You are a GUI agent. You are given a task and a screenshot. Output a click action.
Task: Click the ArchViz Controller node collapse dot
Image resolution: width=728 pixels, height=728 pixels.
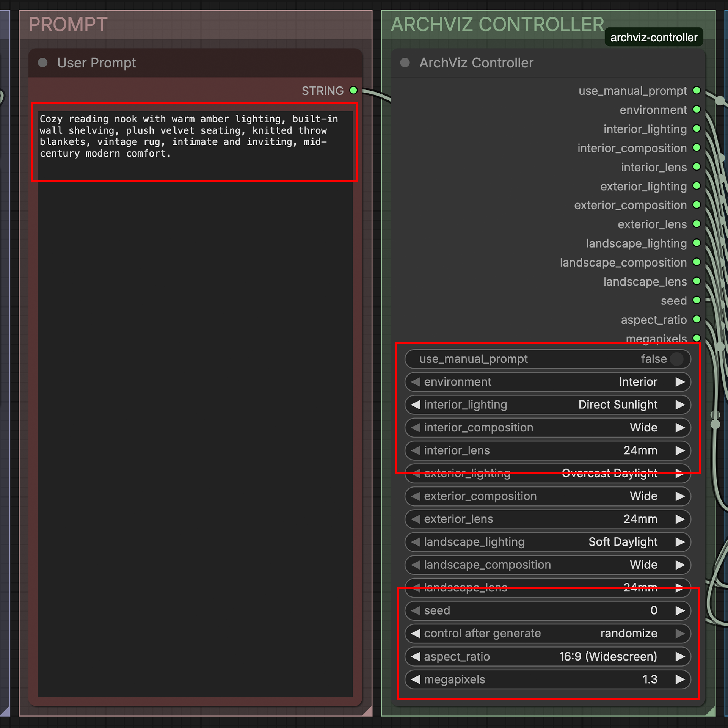tap(405, 63)
